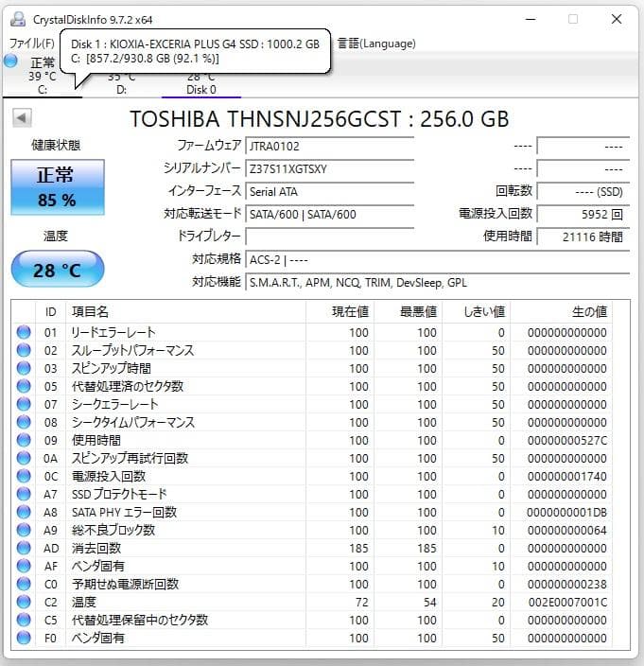The width and height of the screenshot is (644, 666).
Task: Open the 言語(Language) menu
Action: pos(376,44)
